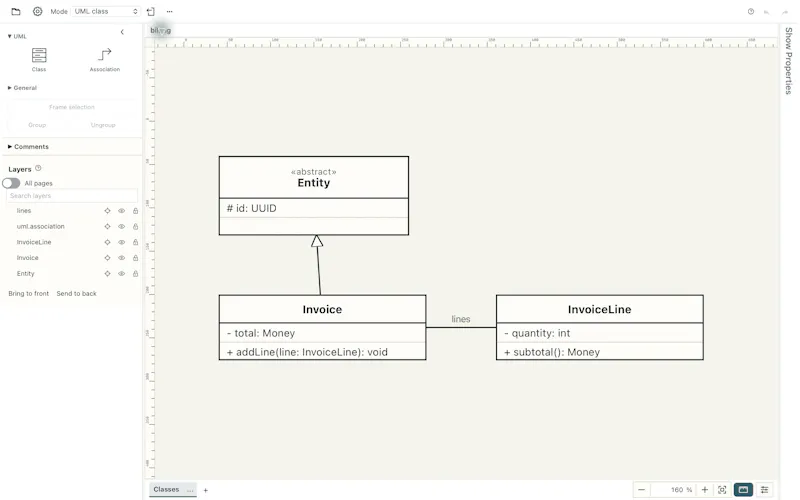This screenshot has height=500, width=800.
Task: Click the help circle icon at top right
Action: pos(751,11)
